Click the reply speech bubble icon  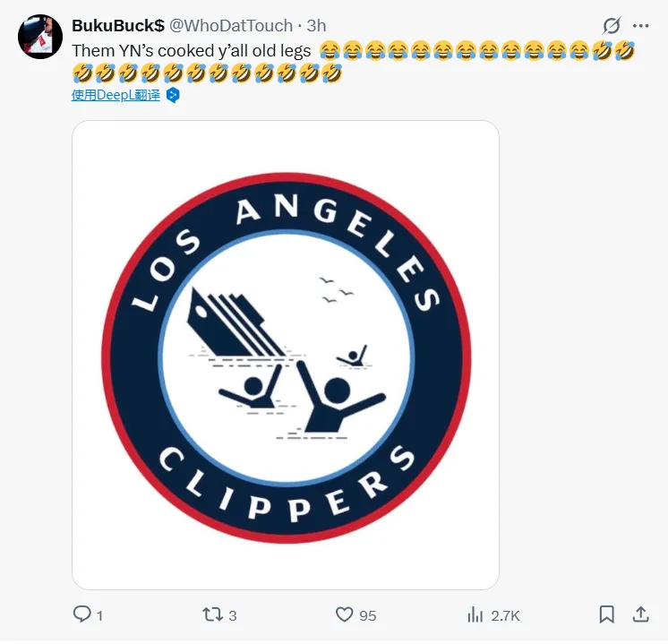tap(81, 614)
